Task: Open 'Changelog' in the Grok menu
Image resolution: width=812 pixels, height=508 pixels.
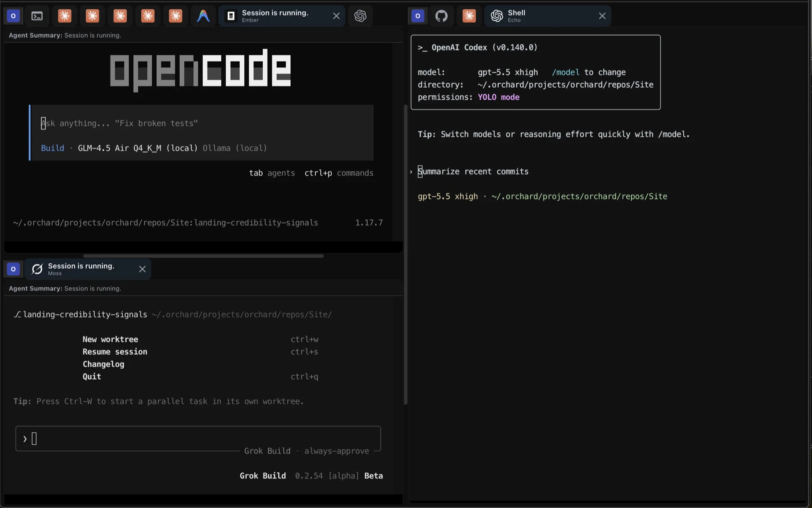Action: pyautogui.click(x=104, y=364)
